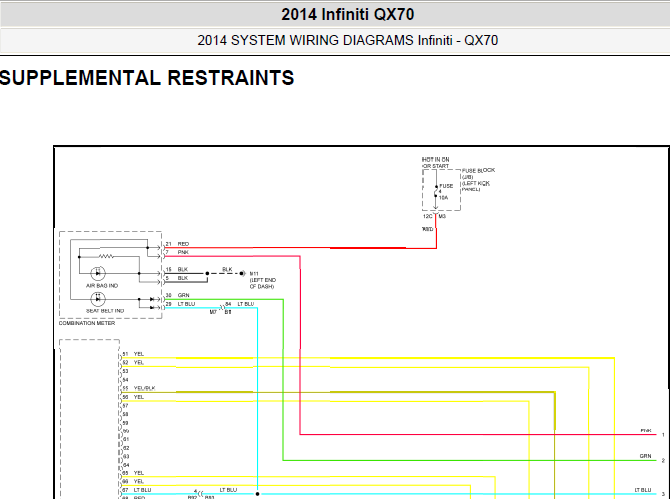Click the "COMBINATION METER" label
The width and height of the screenshot is (670, 499).
[87, 323]
